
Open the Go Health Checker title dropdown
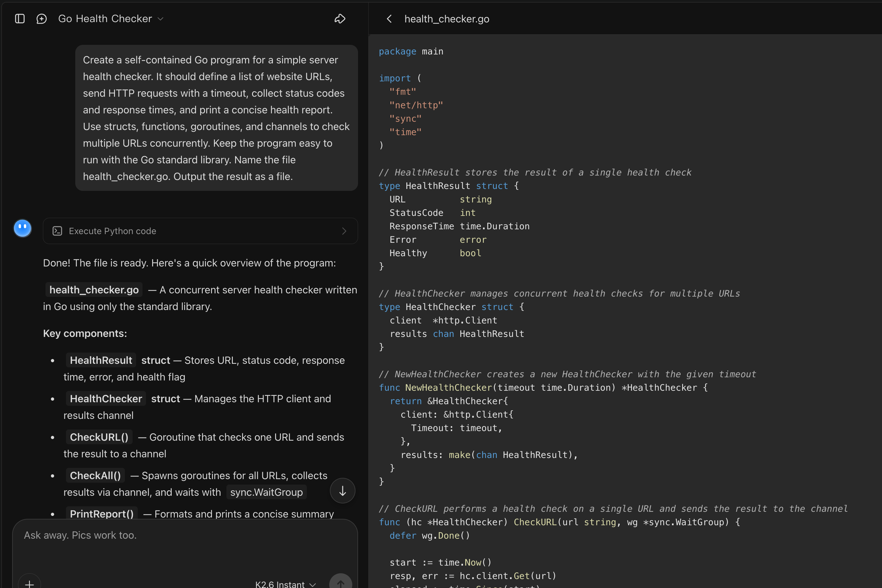[111, 18]
